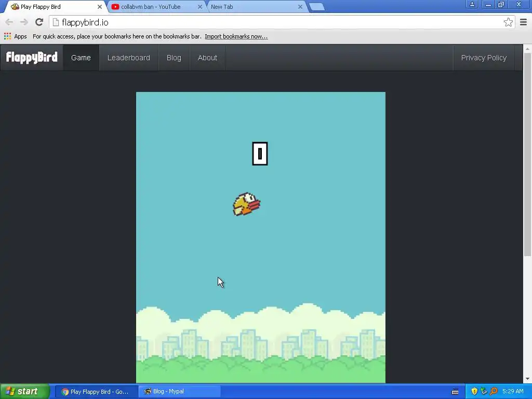Open the Game nav item
This screenshot has width=532, height=399.
(x=81, y=58)
